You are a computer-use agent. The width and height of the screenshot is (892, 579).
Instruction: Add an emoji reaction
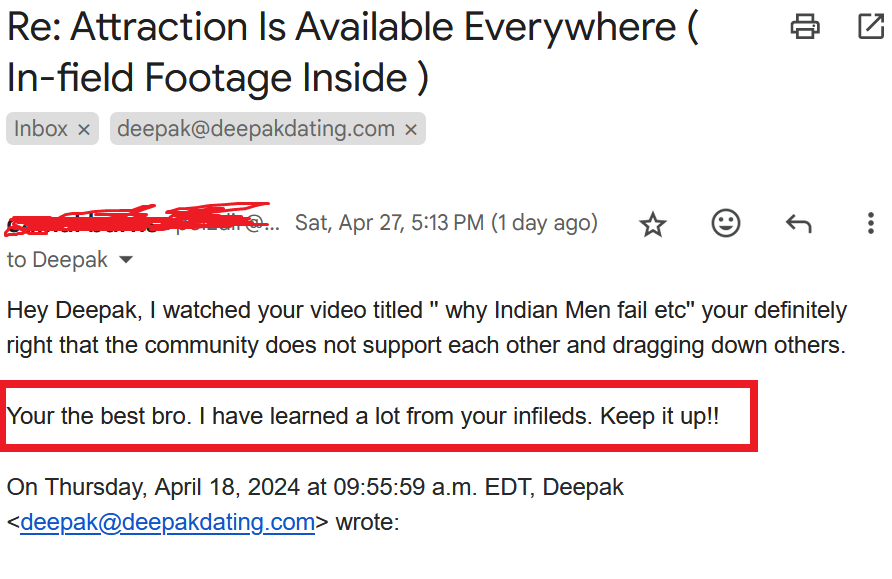point(726,224)
